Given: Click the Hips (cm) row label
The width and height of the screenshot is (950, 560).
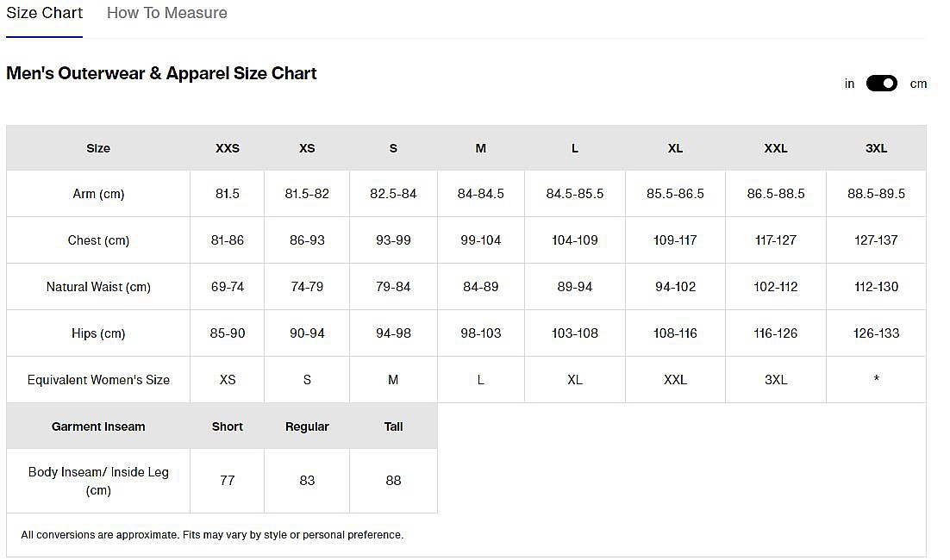Looking at the screenshot, I should 98,333.
